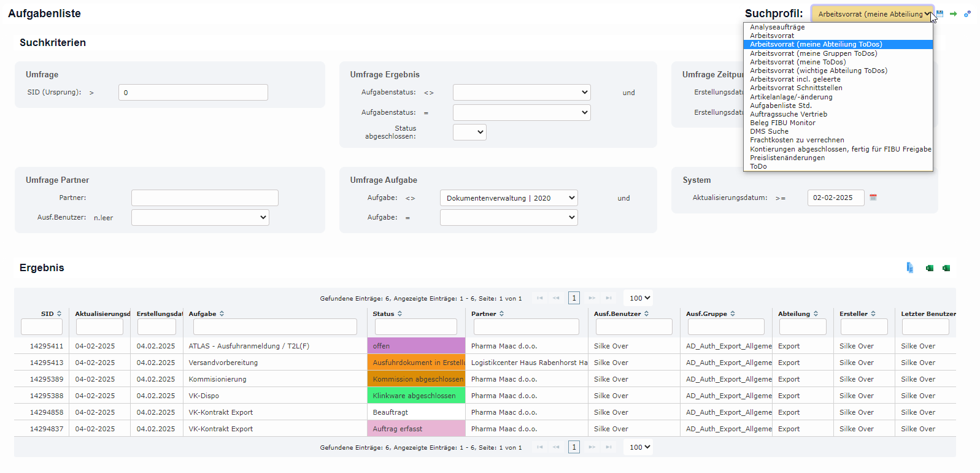The height and width of the screenshot is (473, 980).
Task: Click the VK-Dispo task row entry
Action: pos(204,396)
